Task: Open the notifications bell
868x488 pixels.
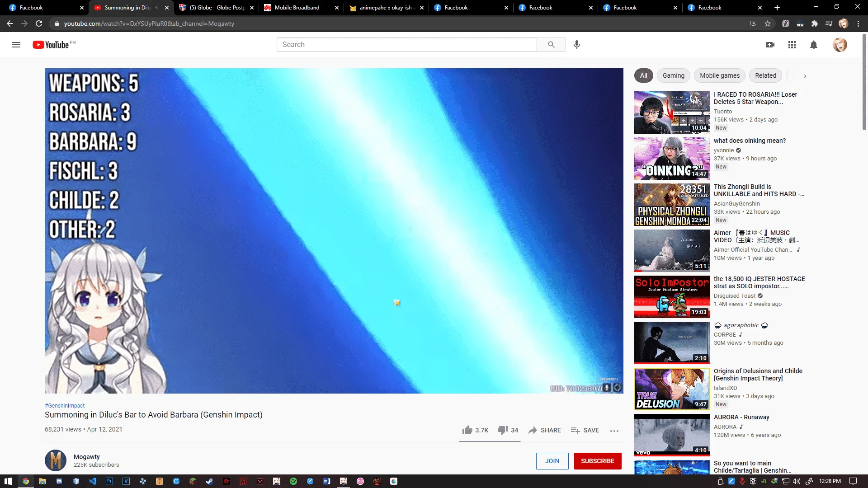Action: (814, 45)
